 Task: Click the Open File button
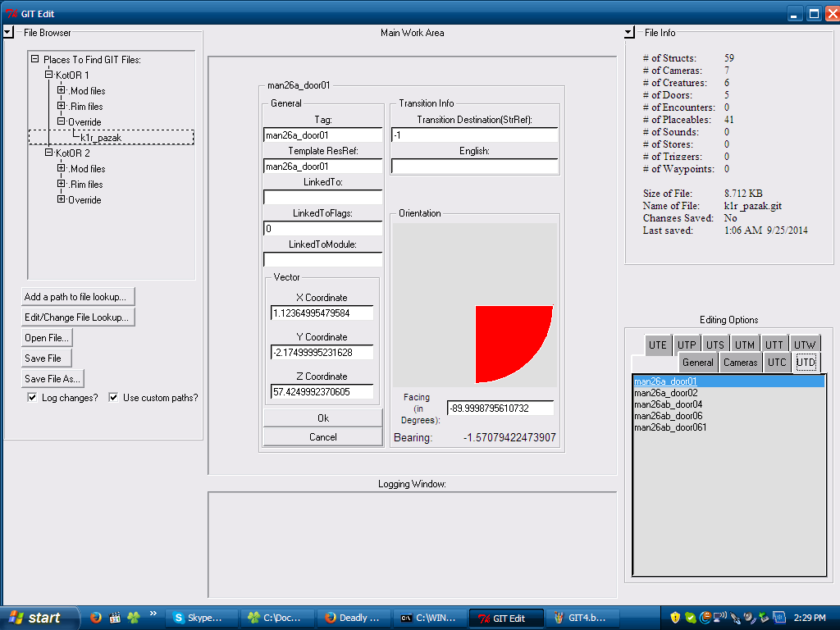(x=47, y=337)
